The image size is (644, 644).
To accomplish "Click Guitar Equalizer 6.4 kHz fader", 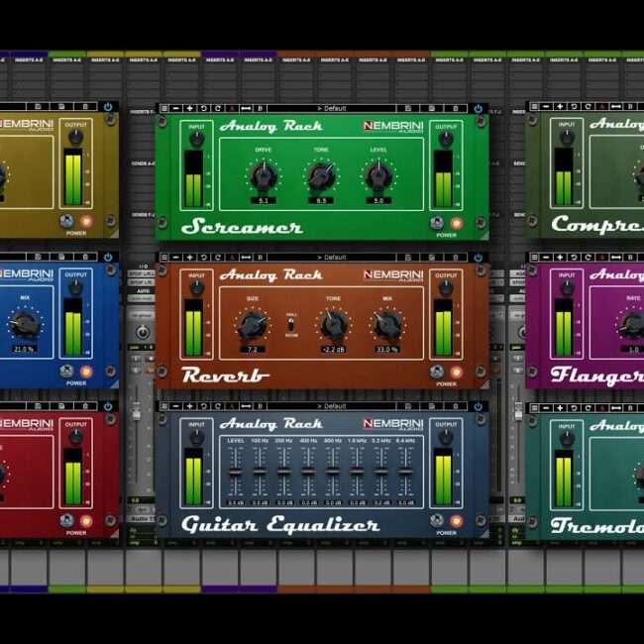I will [x=406, y=471].
